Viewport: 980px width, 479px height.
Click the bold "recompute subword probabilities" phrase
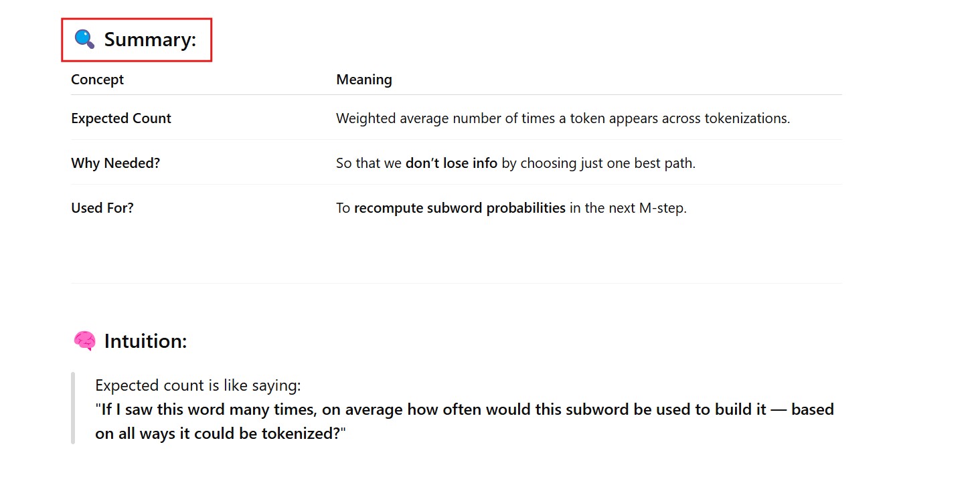point(459,208)
